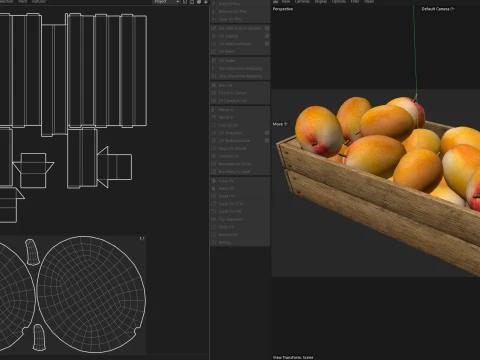Open the Project dropdown in top toolbar
The width and height of the screenshot is (480, 360).
pyautogui.click(x=166, y=2)
